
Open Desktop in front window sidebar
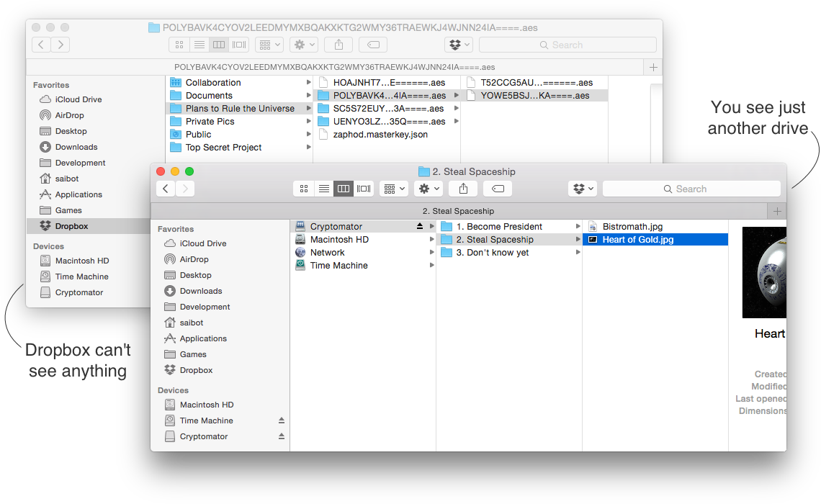[x=195, y=275]
